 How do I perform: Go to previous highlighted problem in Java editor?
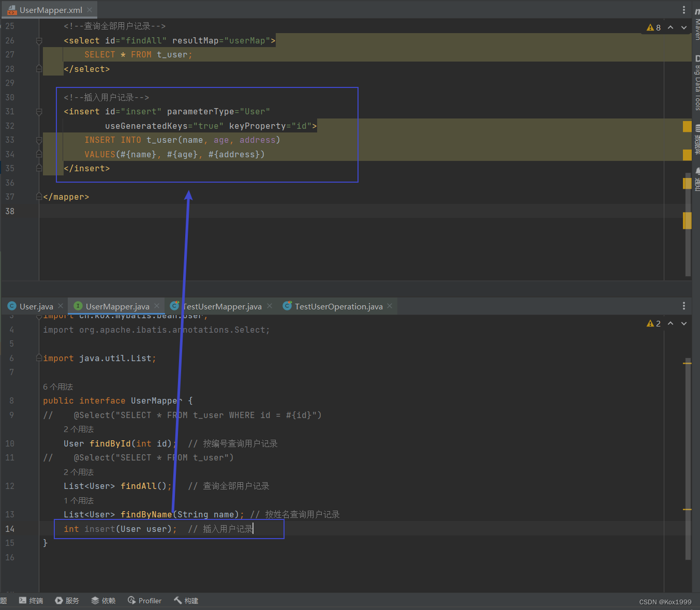pyautogui.click(x=671, y=323)
